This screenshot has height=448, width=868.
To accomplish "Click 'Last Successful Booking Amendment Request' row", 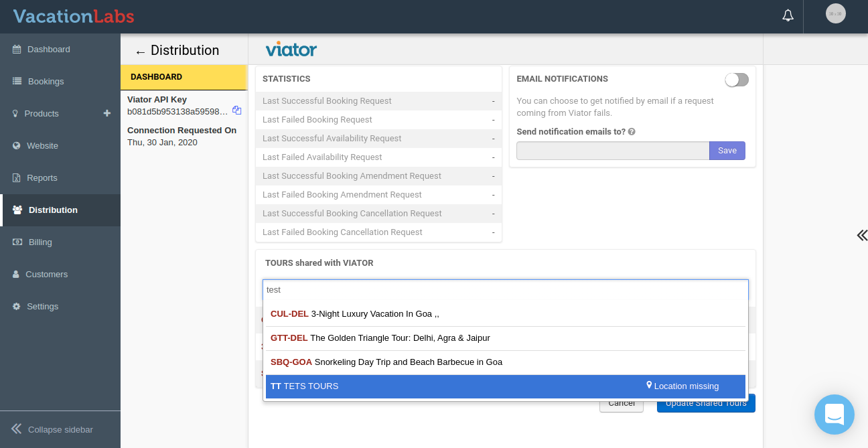I will pos(378,175).
